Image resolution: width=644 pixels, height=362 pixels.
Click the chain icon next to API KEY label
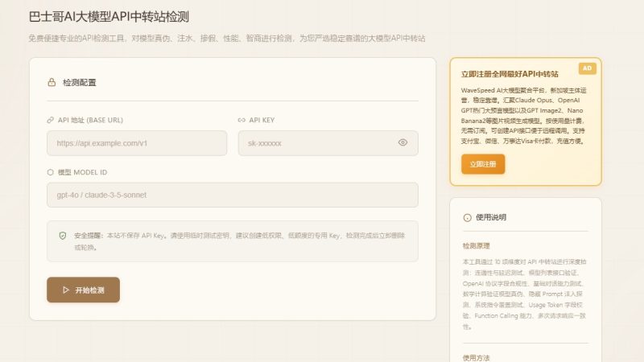pos(242,120)
